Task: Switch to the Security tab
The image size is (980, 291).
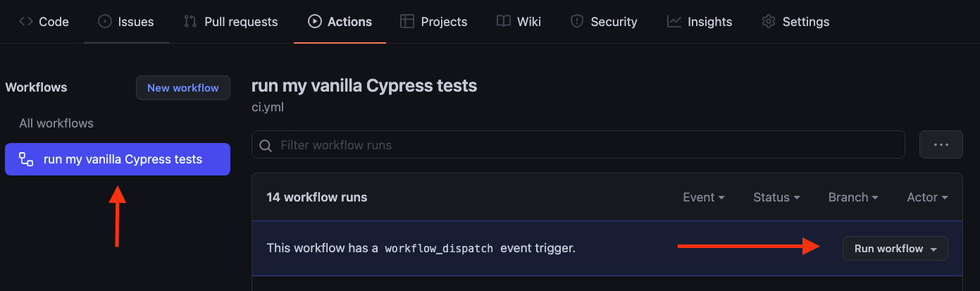Action: tap(604, 22)
